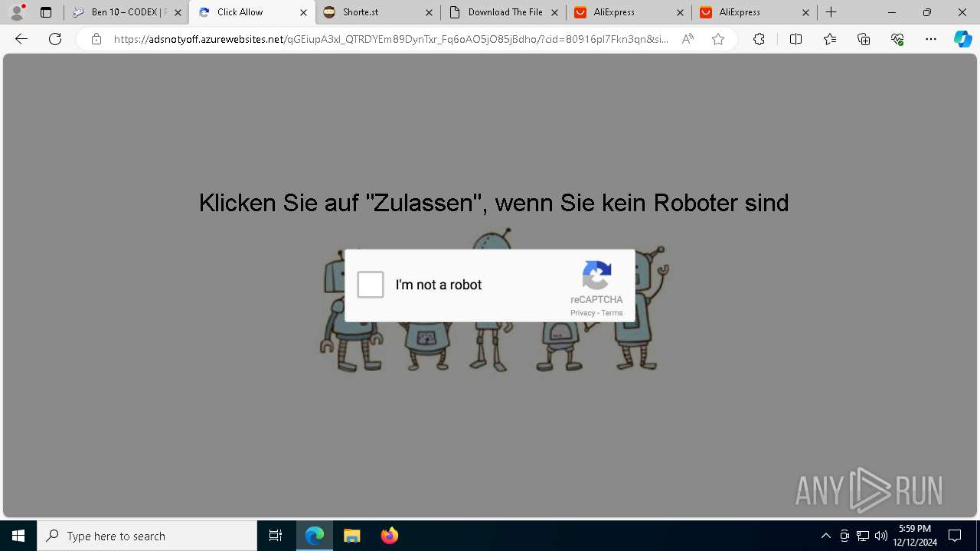Open the tab actions menu
This screenshot has height=551, width=980.
coord(46,12)
